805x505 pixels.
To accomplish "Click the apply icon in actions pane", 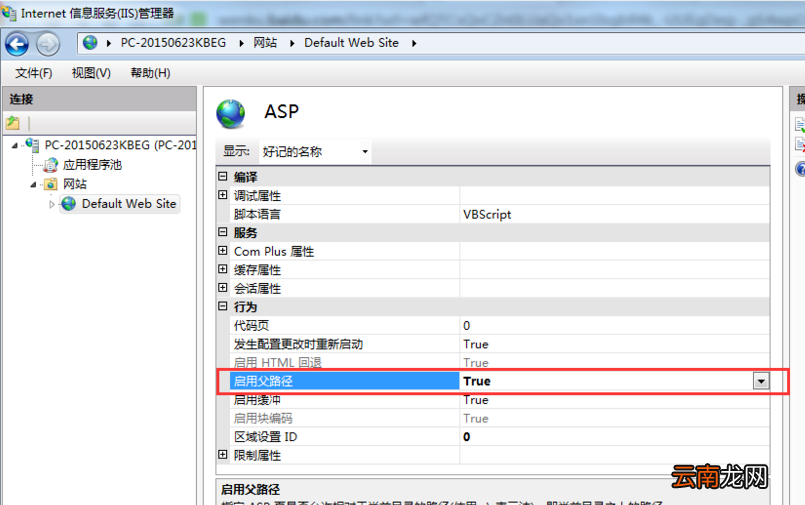I will point(800,124).
